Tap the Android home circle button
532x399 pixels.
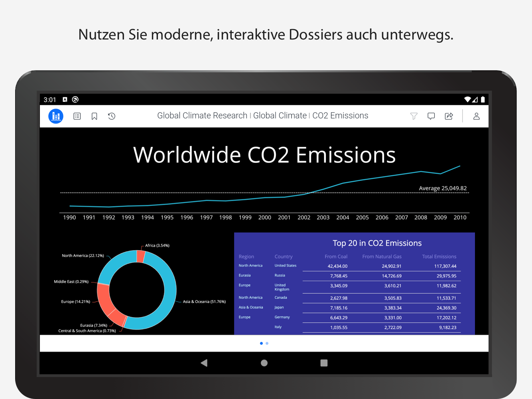coord(264,363)
